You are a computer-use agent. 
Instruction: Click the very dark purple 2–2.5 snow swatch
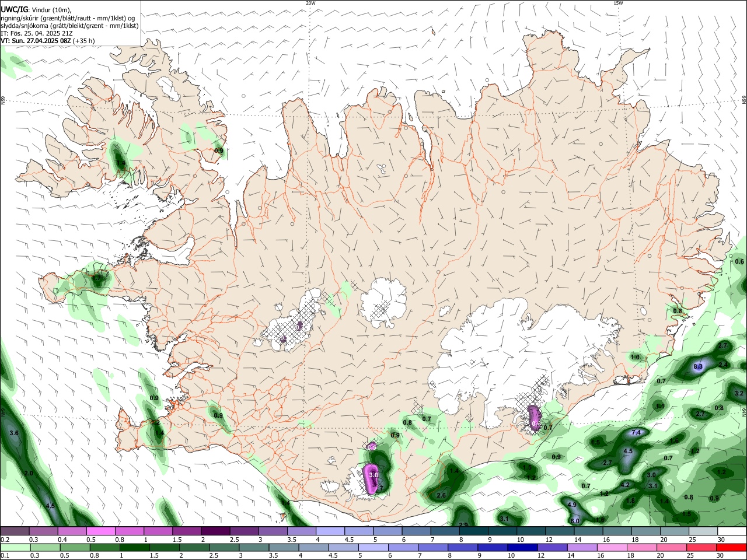[x=216, y=531]
